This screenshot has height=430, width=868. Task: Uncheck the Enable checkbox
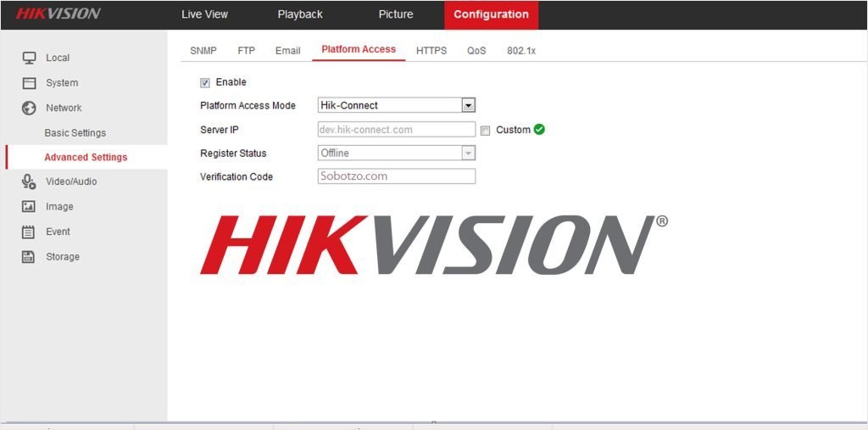pos(205,82)
